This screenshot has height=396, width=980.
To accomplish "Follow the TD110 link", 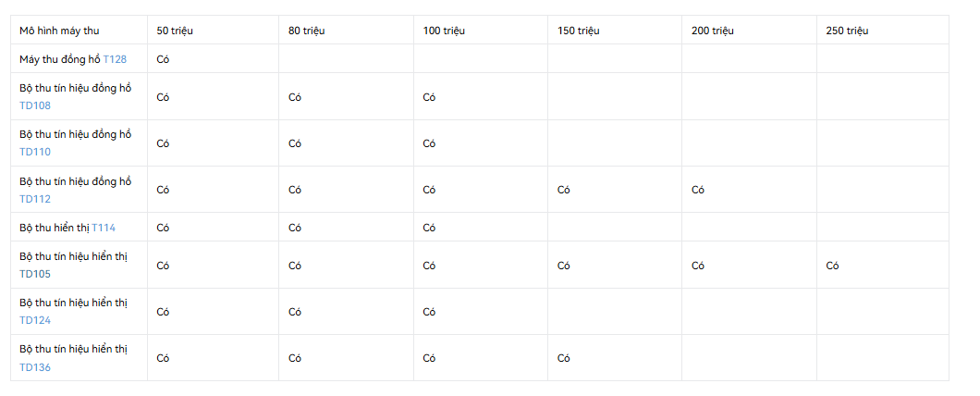I will (x=35, y=152).
